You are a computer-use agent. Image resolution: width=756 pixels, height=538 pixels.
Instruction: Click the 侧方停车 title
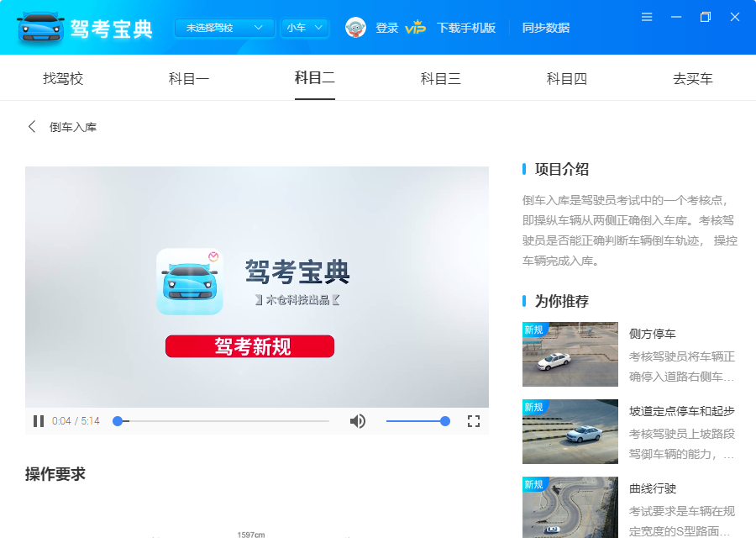(x=653, y=334)
